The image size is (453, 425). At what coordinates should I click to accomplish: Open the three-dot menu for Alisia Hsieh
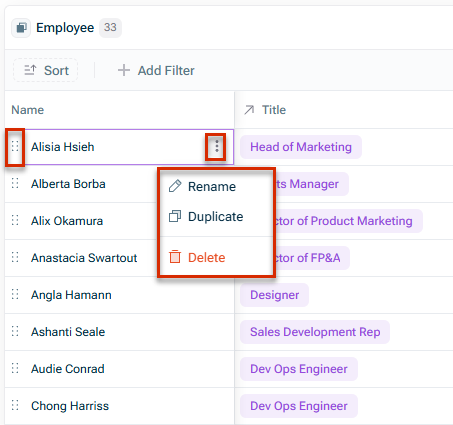pos(217,147)
